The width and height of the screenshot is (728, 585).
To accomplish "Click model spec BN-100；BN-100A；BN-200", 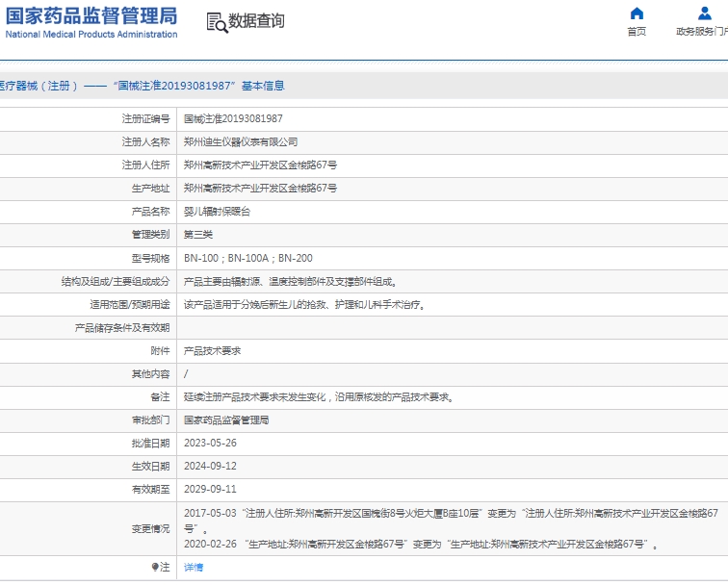I will pos(247,258).
